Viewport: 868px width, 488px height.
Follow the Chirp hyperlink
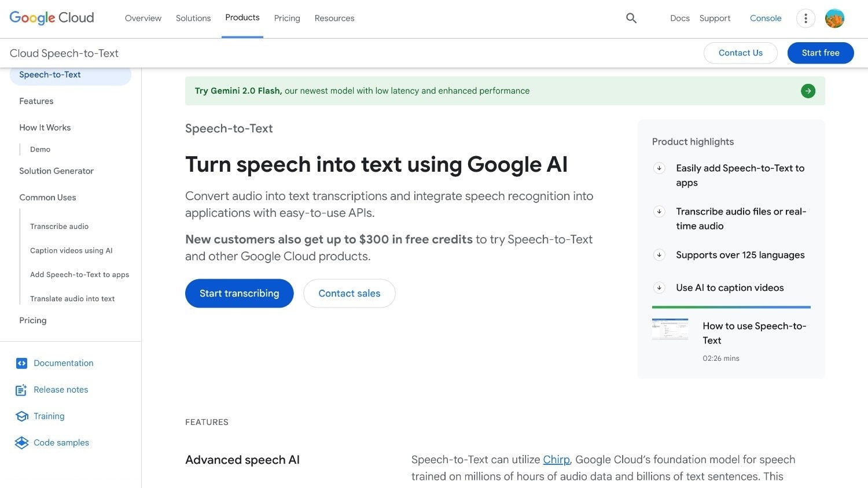point(556,460)
